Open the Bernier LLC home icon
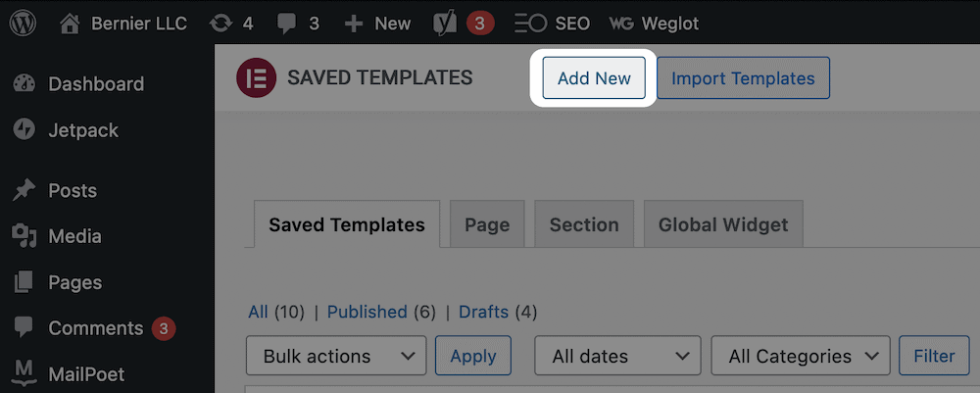Screen dimensions: 980x393 point(70,24)
